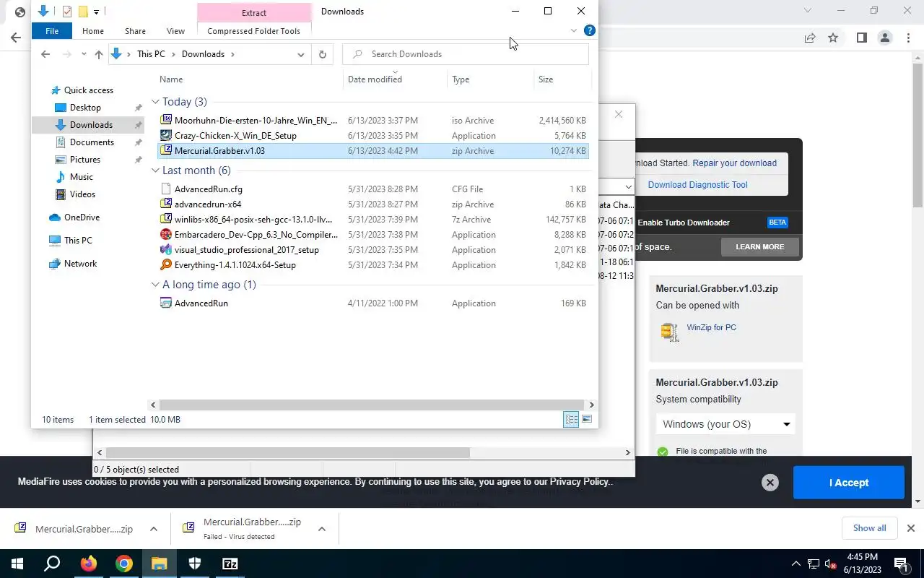Click the Search Downloads field
This screenshot has width=924, height=578.
tap(466, 54)
